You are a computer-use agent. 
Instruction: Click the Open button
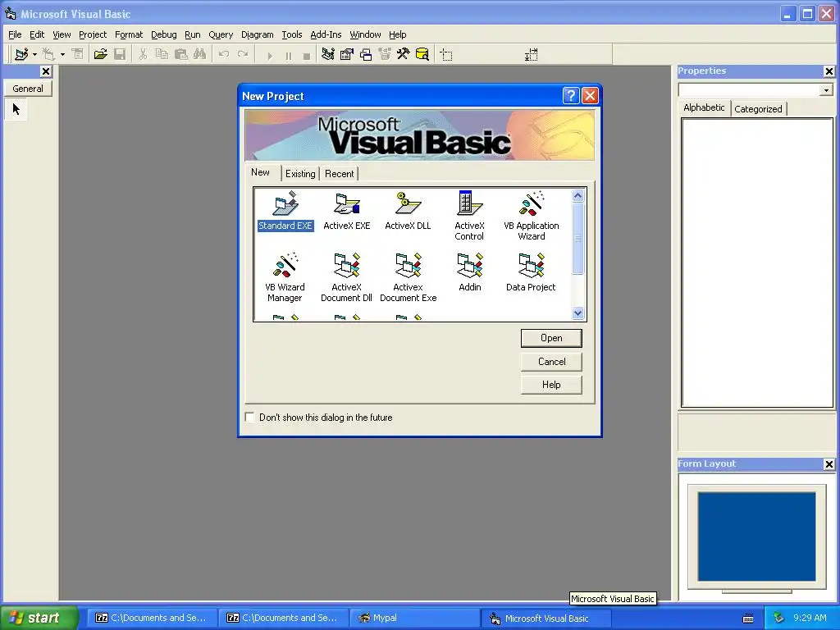pos(551,338)
